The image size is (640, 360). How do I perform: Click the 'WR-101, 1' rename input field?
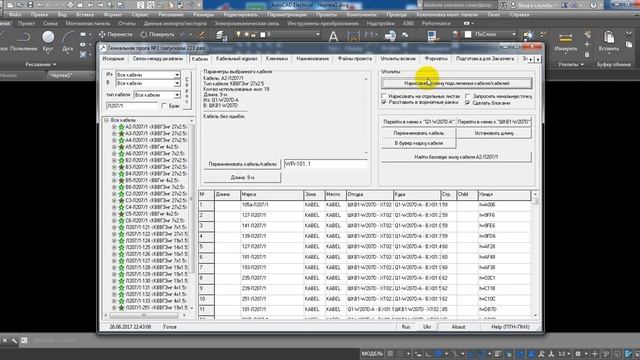click(x=325, y=164)
